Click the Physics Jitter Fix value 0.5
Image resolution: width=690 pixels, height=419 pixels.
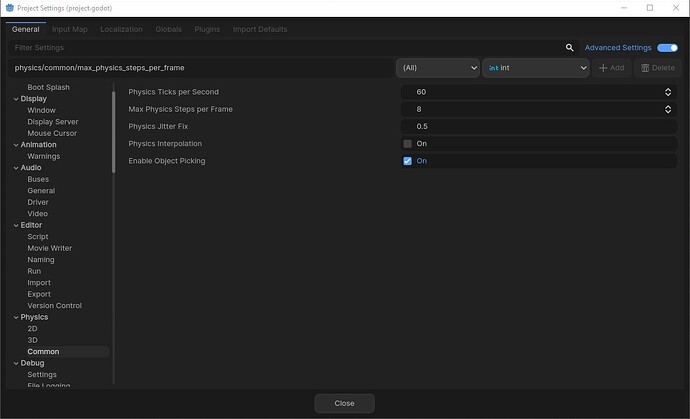(422, 126)
